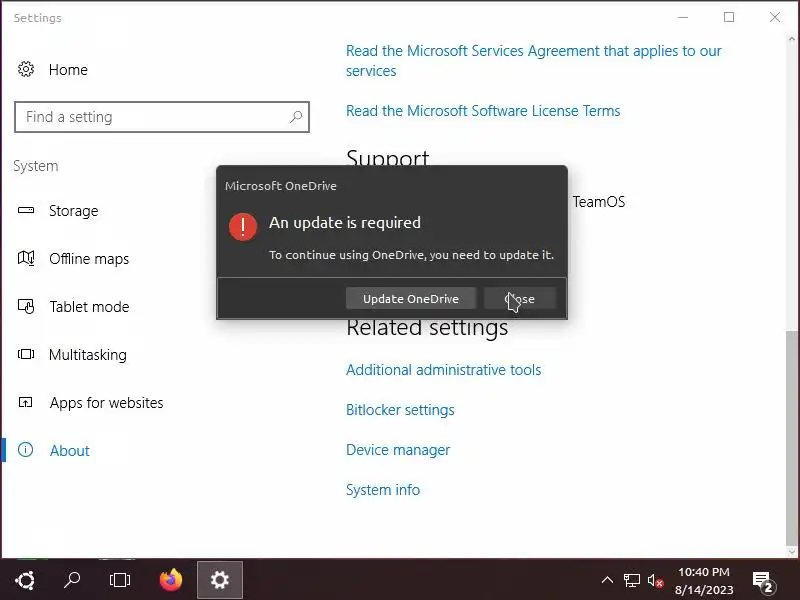Click the muted volume tray icon
The image size is (800, 600).
(656, 581)
